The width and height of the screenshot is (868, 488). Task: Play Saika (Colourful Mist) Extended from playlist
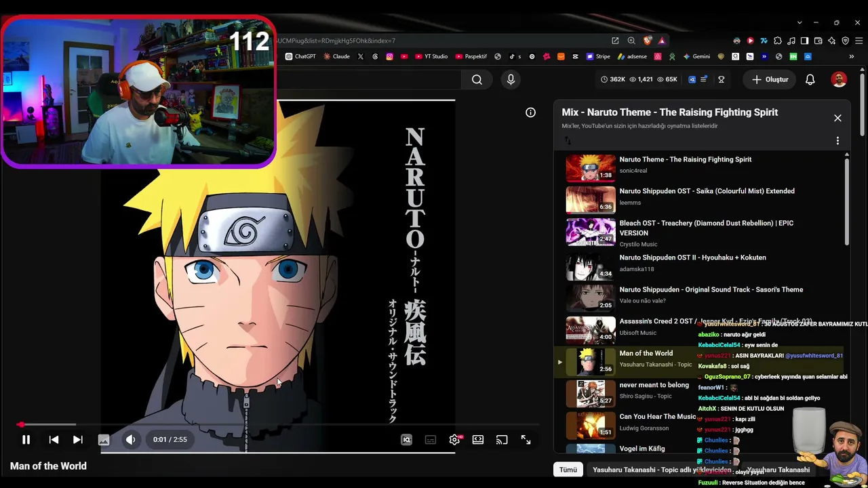point(707,191)
